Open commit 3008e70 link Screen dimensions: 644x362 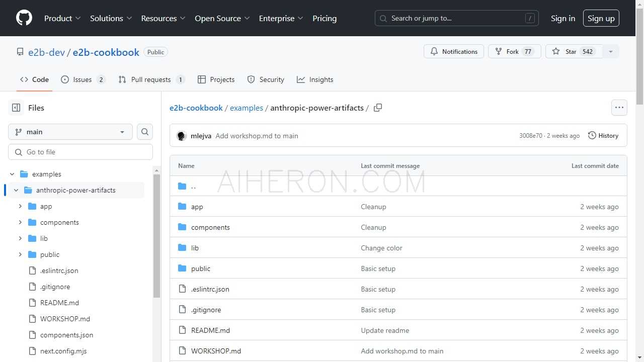(531, 136)
